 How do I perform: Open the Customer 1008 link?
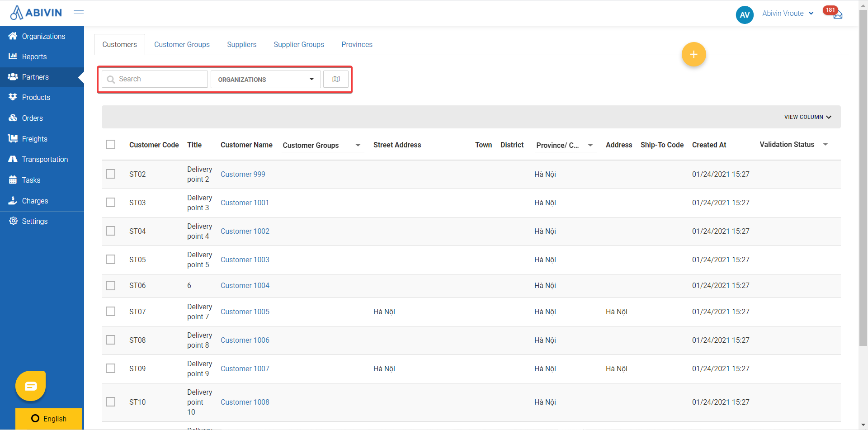[245, 402]
